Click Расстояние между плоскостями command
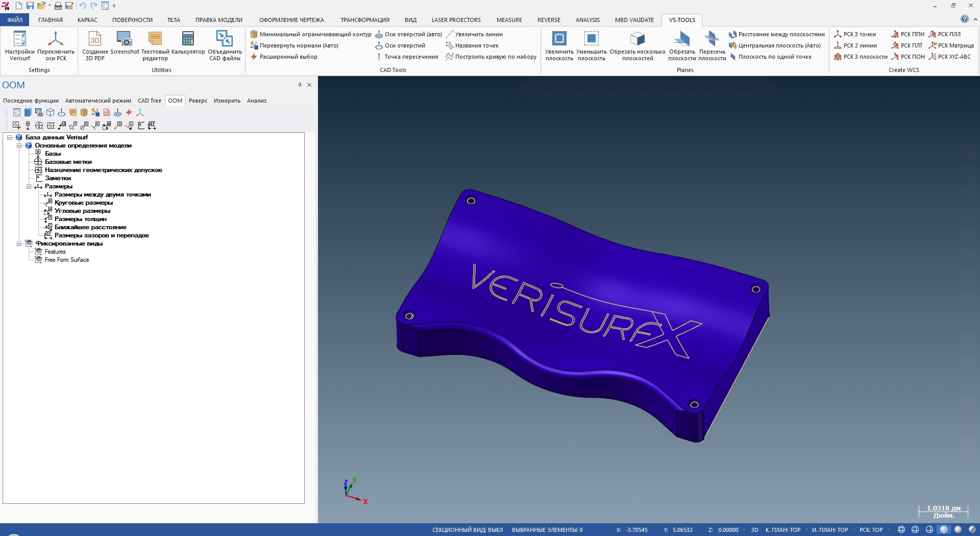This screenshot has height=536, width=980. click(777, 34)
